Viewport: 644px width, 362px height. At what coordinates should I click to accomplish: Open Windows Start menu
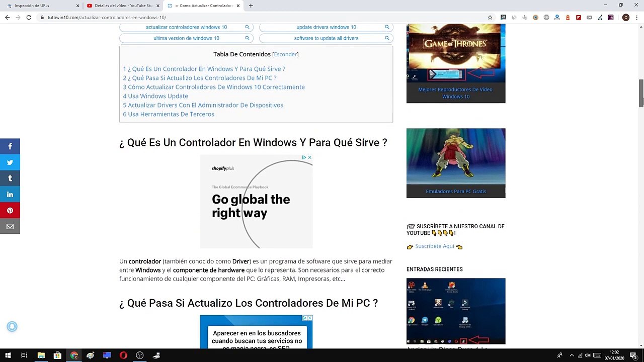pos(8,355)
